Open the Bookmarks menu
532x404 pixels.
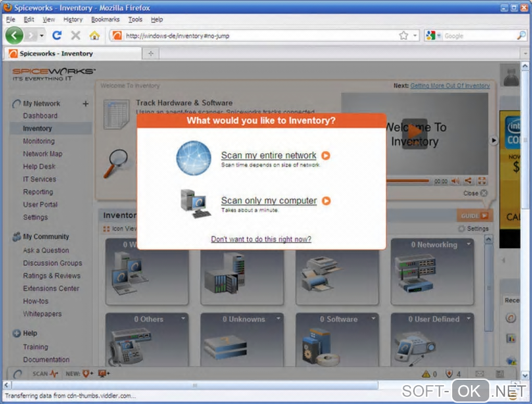click(x=105, y=19)
